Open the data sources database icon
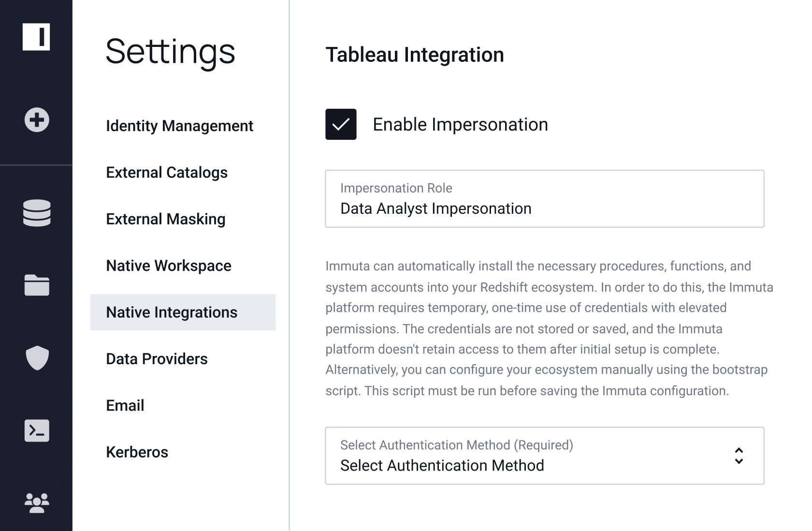The width and height of the screenshot is (812, 531). [37, 213]
